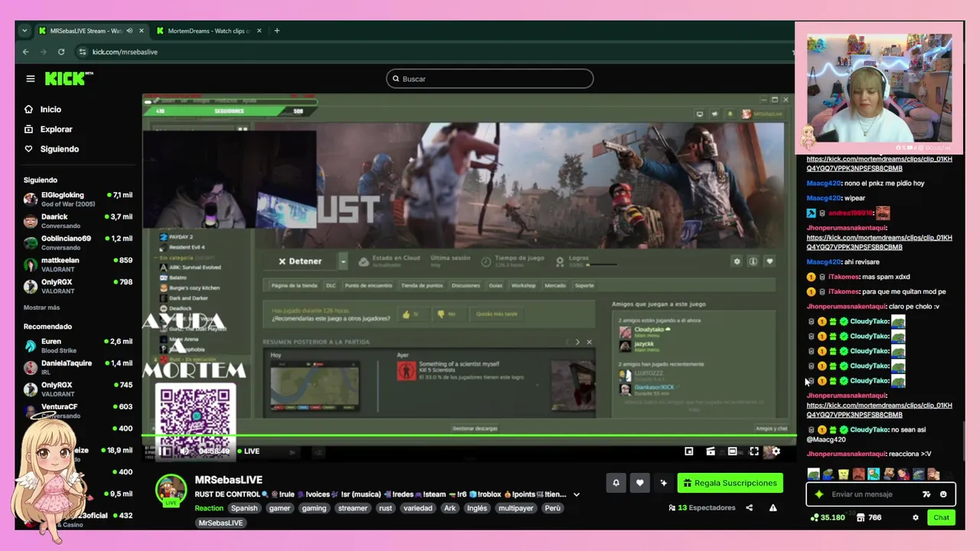
Task: Open the Daarick channel in sidebar
Action: tap(77, 221)
